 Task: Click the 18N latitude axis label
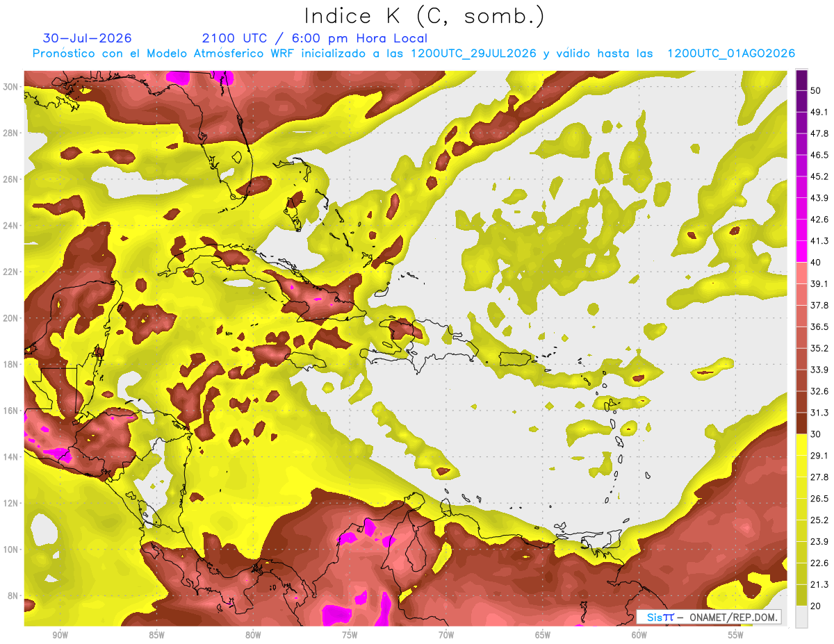coord(10,364)
